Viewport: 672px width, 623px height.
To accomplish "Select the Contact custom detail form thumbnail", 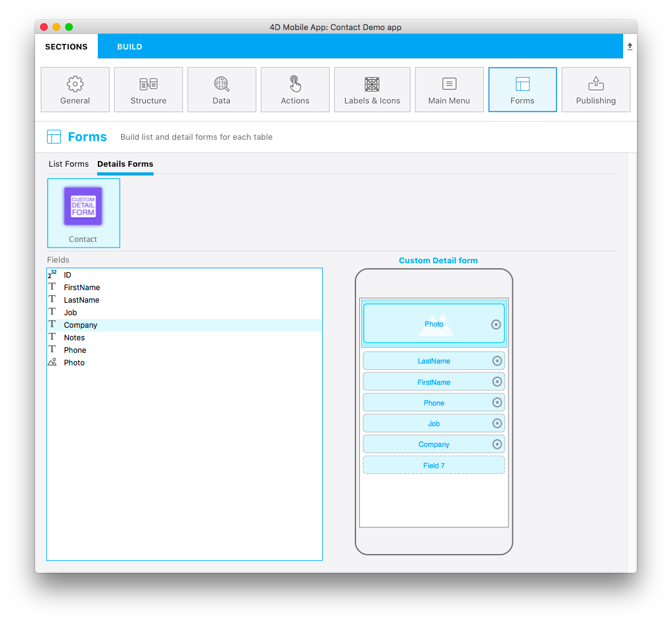I will (83, 213).
